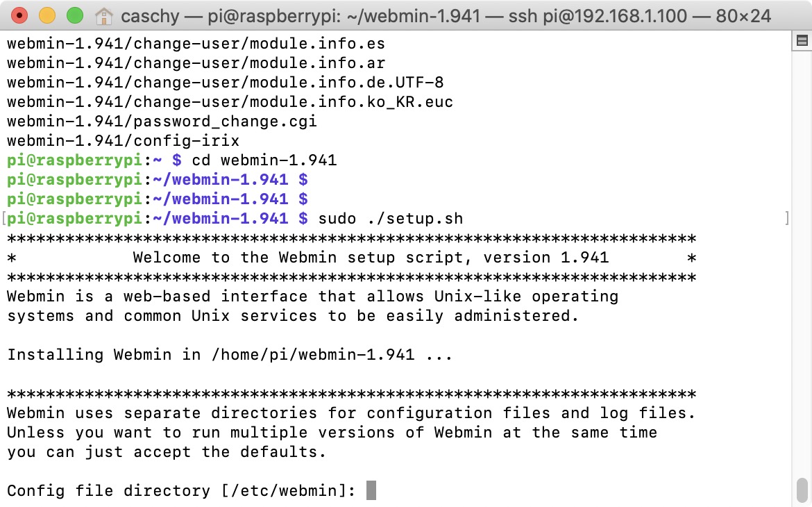Close the terminal window with the red button
This screenshot has width=812, height=507.
(x=20, y=15)
